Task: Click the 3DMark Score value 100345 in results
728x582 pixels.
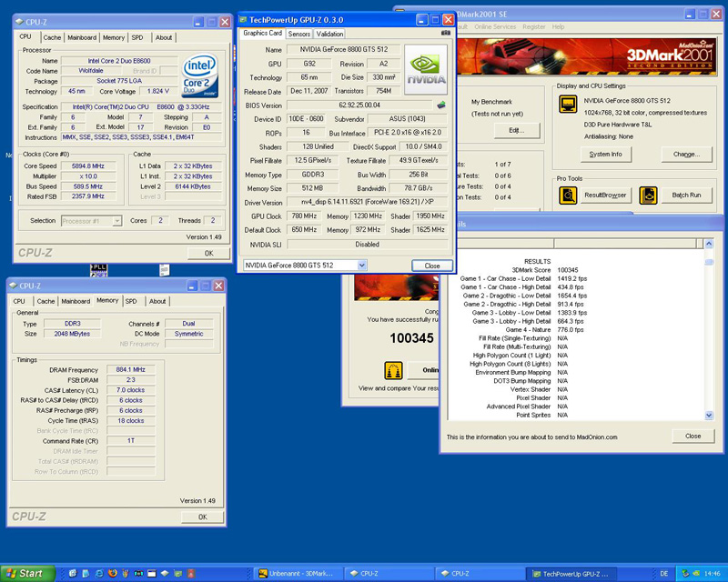Action: click(567, 270)
